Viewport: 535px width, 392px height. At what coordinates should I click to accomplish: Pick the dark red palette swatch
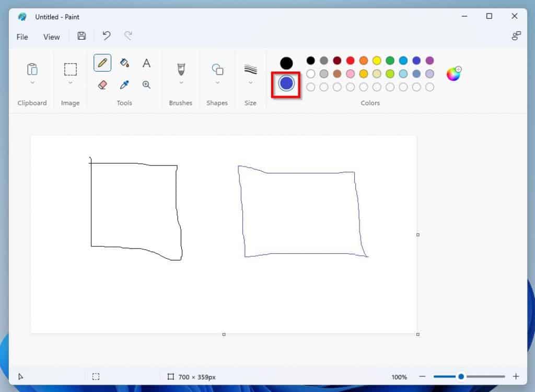[x=337, y=61]
